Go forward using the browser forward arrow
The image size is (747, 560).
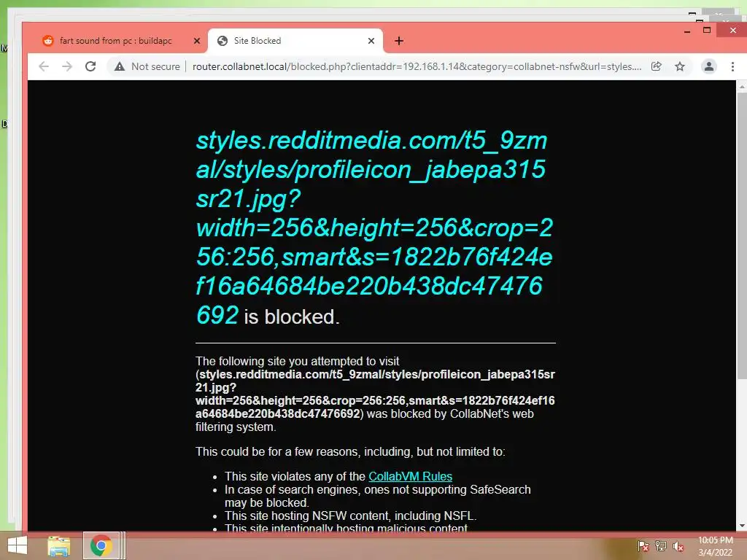point(67,66)
